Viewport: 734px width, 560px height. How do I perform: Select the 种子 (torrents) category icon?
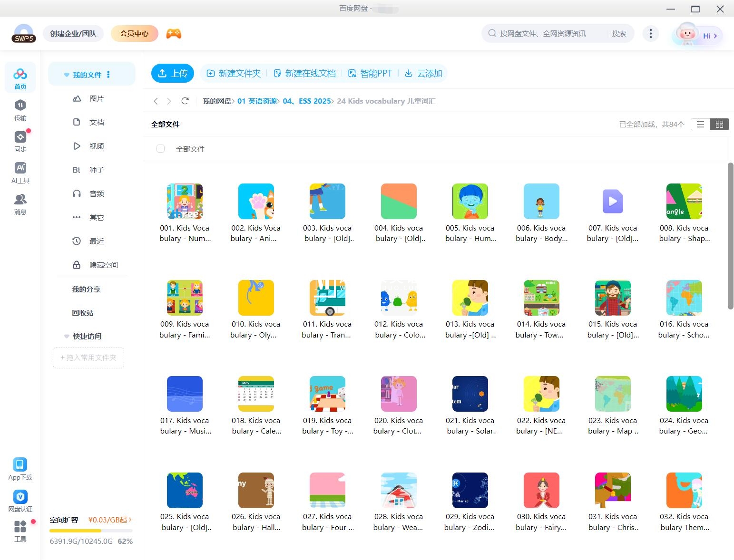click(x=77, y=170)
